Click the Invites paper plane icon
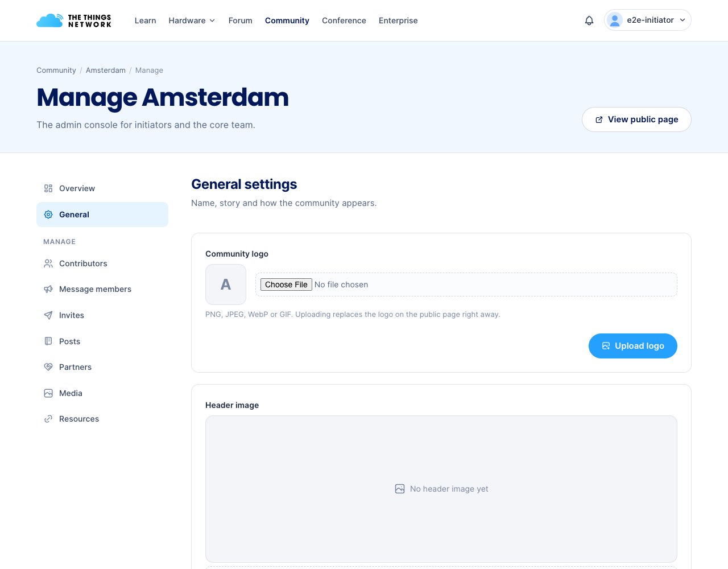This screenshot has height=569, width=728. (48, 315)
